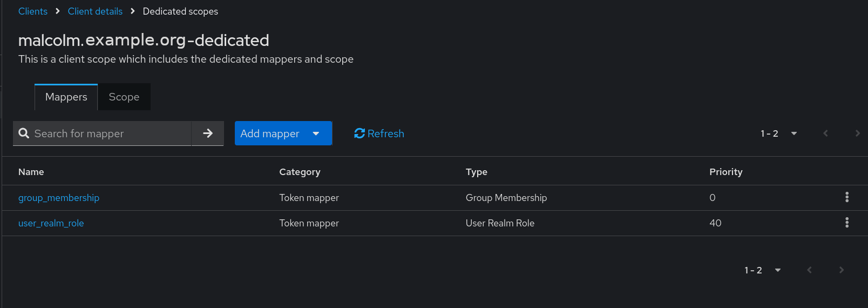Viewport: 868px width, 308px height.
Task: Open kebab menu for user_realm_role row
Action: (x=847, y=223)
